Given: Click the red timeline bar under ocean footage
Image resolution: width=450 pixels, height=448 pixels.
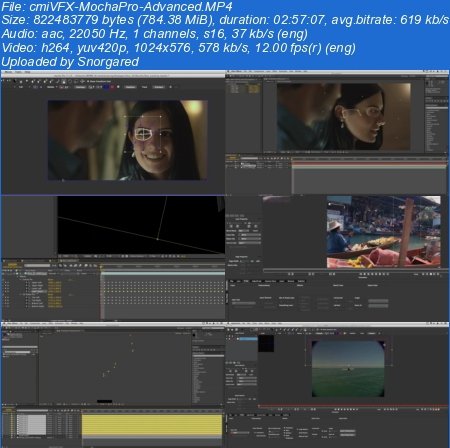Looking at the screenshot, I should pos(353,406).
